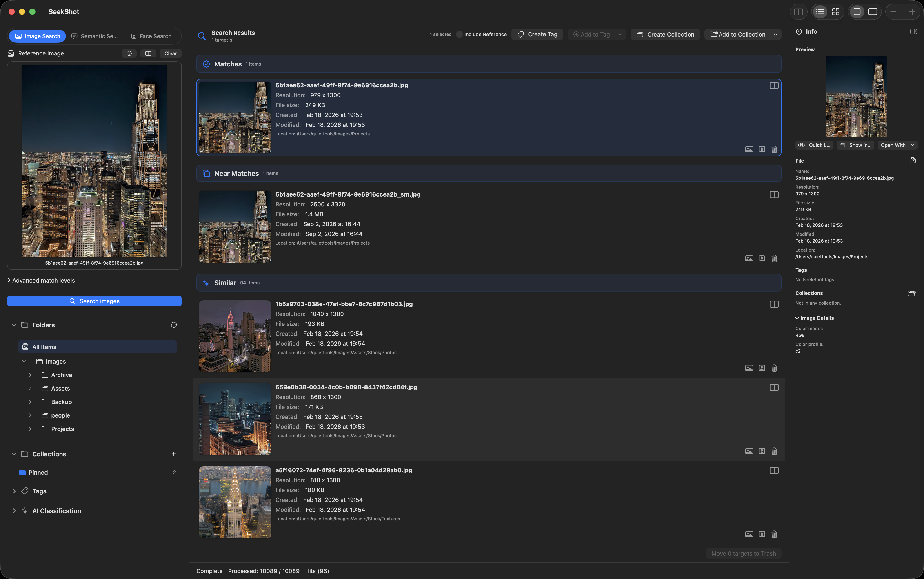This screenshot has width=924, height=579.
Task: Use a5f16072 result as image search reference
Action: coord(749,534)
